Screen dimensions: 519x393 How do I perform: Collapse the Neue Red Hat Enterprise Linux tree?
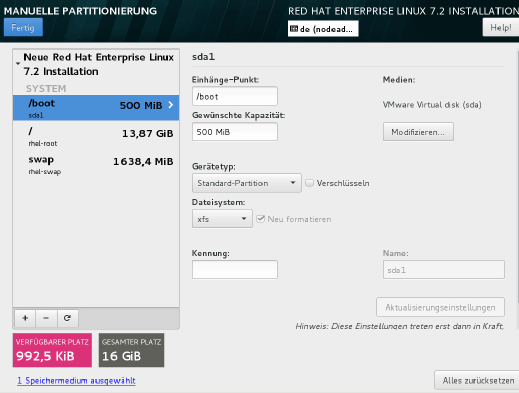[18, 63]
